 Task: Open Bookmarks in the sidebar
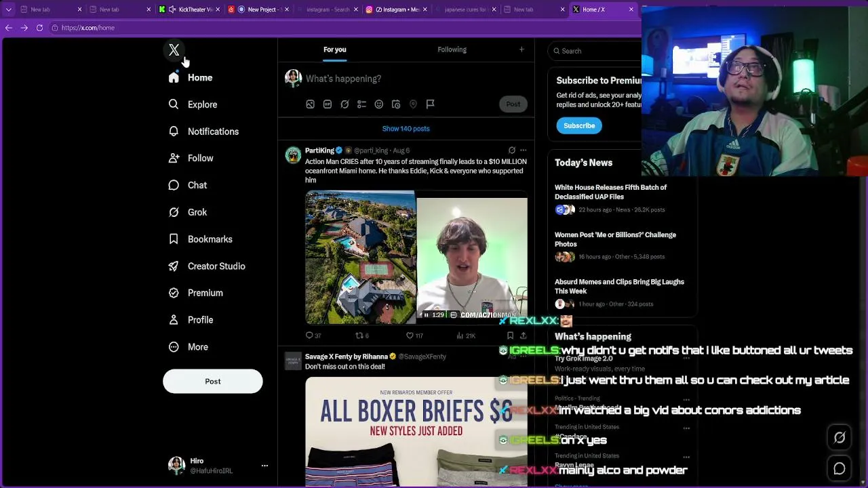(201, 239)
